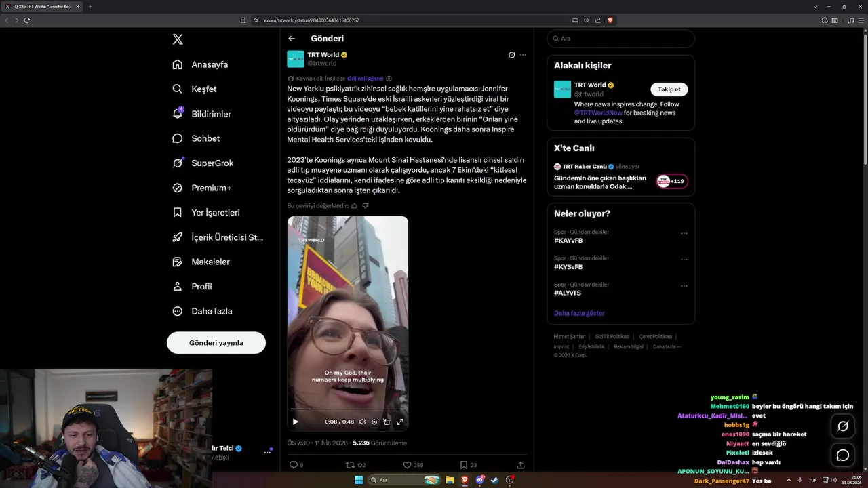868x488 pixels.
Task: Rate translation thumbs down
Action: point(366,205)
